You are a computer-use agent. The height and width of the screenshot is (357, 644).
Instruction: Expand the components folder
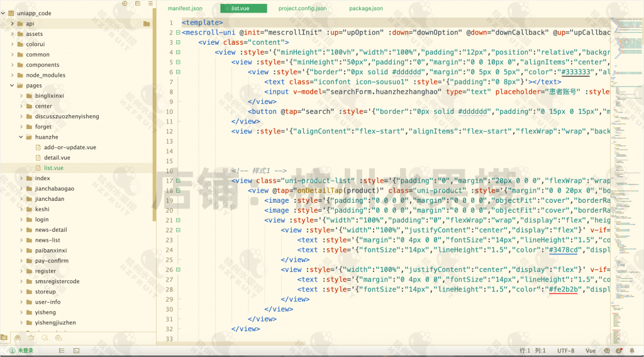(x=12, y=65)
